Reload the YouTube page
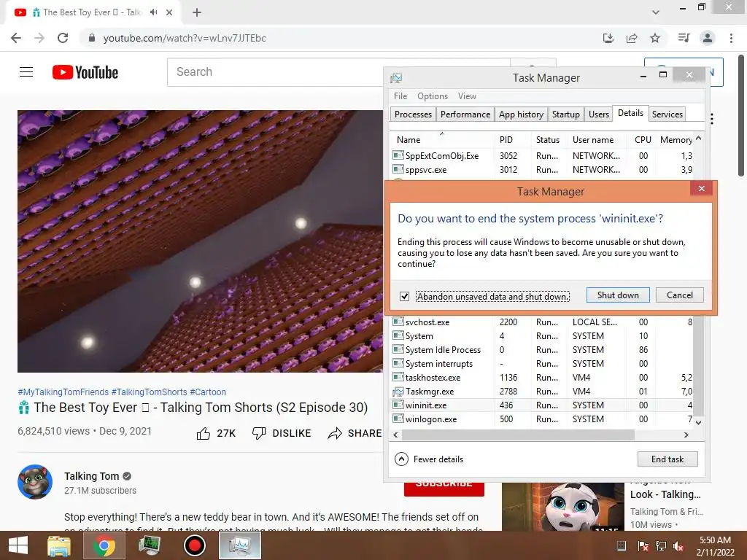 click(x=63, y=38)
